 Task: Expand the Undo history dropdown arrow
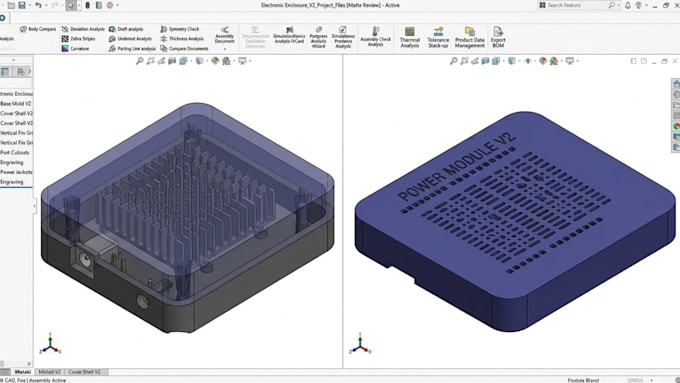(46, 5)
